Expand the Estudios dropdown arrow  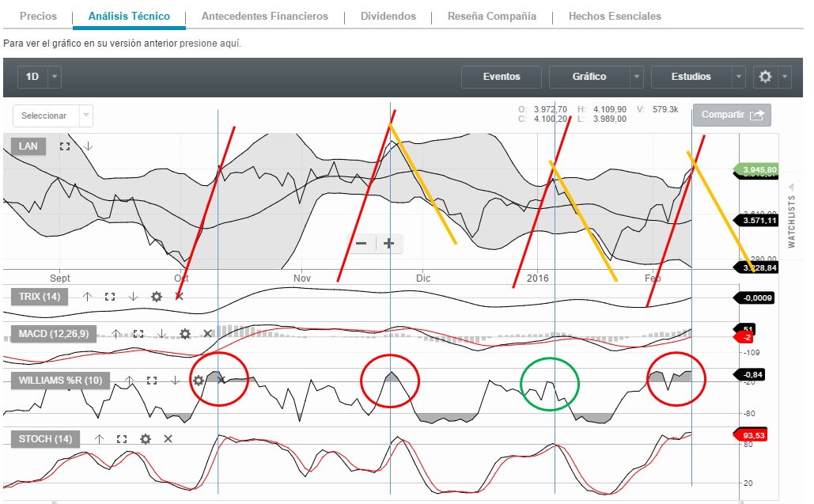point(739,77)
